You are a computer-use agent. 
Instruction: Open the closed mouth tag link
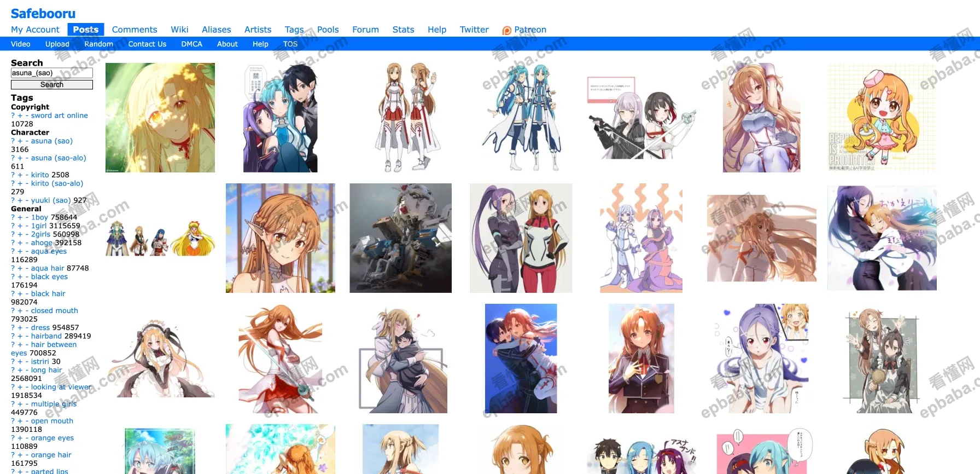pyautogui.click(x=55, y=310)
